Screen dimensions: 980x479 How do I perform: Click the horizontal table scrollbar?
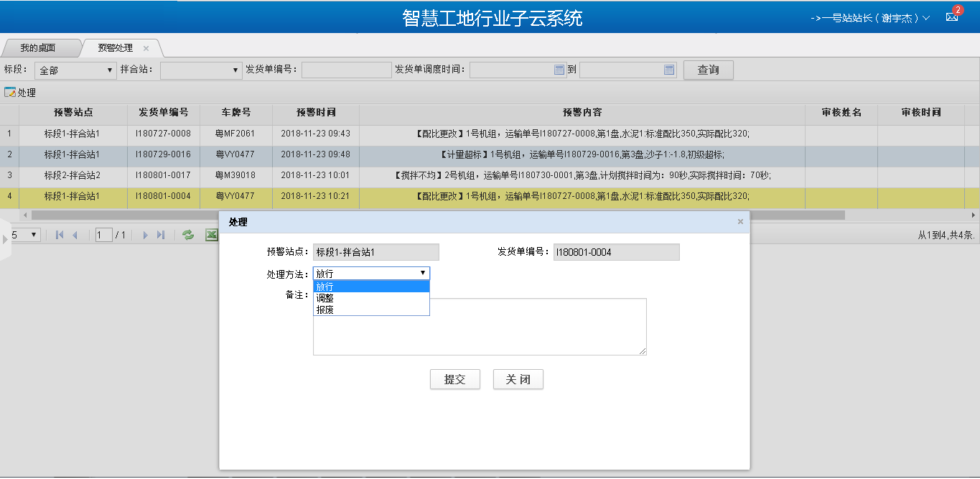(438, 215)
